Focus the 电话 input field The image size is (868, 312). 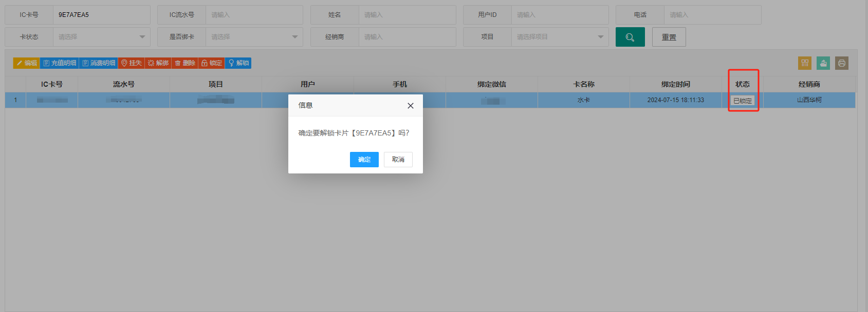tap(713, 15)
